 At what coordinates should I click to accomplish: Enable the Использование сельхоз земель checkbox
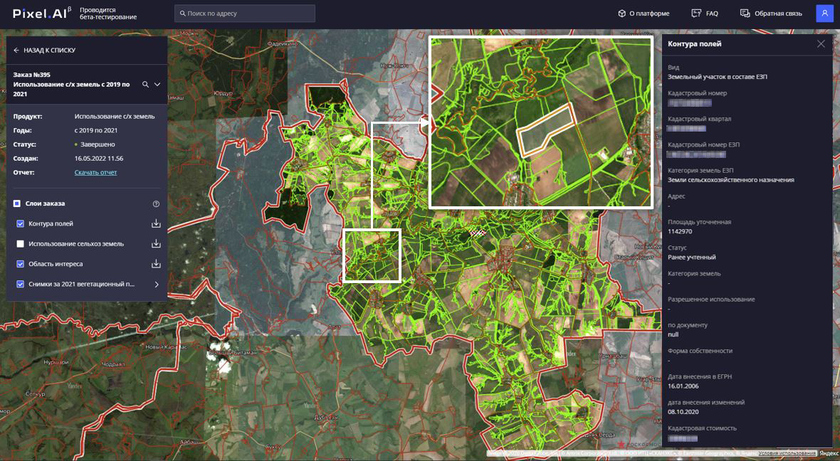click(x=20, y=244)
